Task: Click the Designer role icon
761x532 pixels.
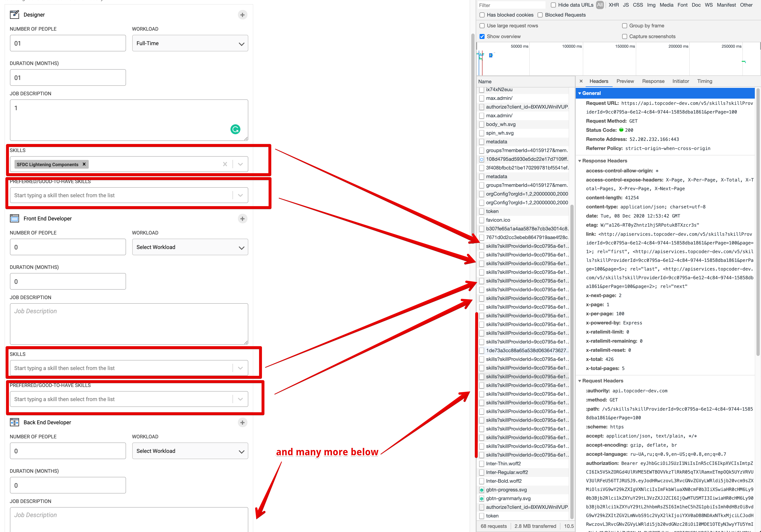Action: (x=15, y=15)
